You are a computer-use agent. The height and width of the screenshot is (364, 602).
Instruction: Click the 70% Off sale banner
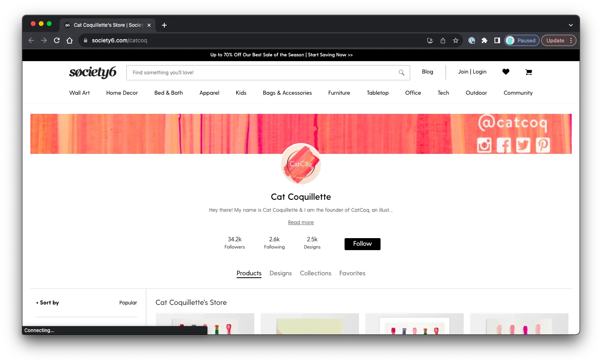coord(281,55)
